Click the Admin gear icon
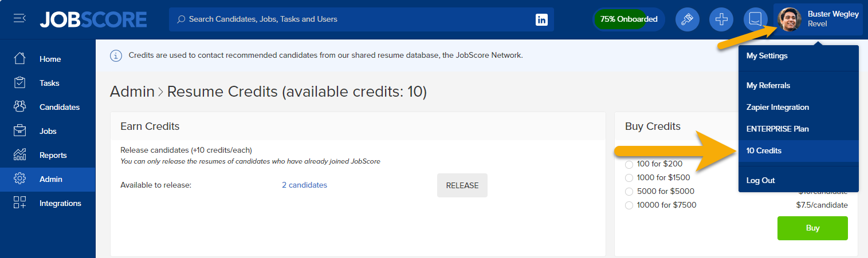 pyautogui.click(x=19, y=178)
